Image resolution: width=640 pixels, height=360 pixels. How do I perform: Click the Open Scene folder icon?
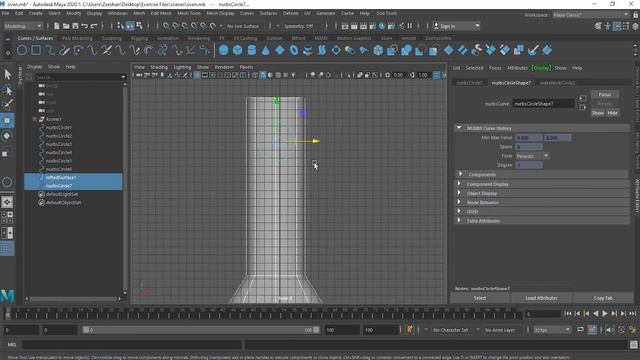tap(66, 26)
